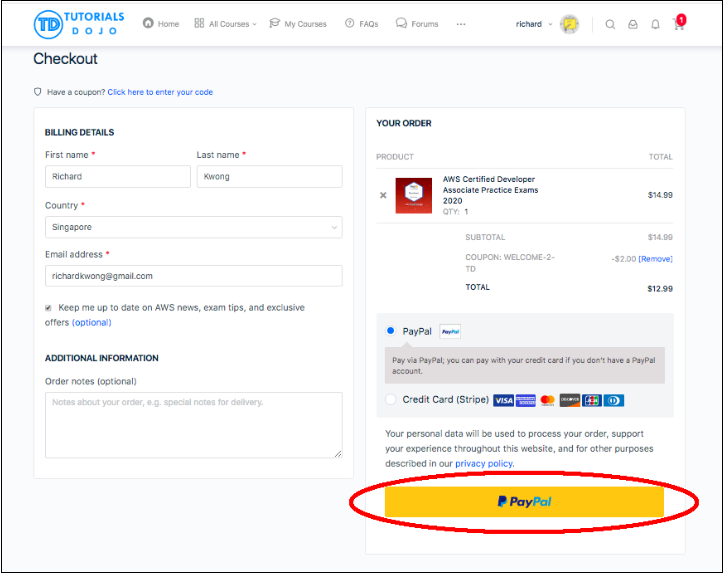Click 'Click here to enter your code' link

[160, 92]
